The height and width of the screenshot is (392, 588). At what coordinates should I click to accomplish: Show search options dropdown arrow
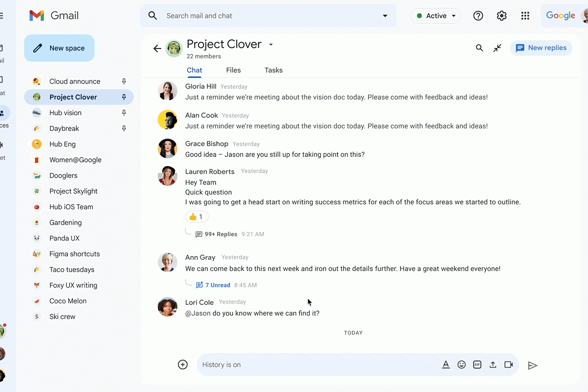point(385,16)
